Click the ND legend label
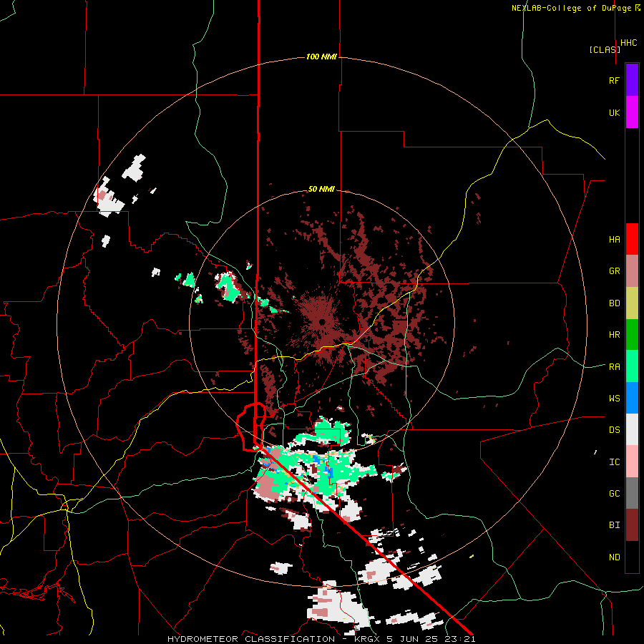The height and width of the screenshot is (644, 644). click(615, 557)
